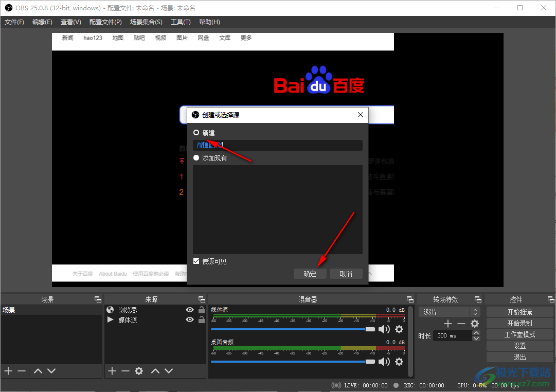Add a new scene with plus icon
Viewport: 556px width, 392px height.
(x=8, y=371)
